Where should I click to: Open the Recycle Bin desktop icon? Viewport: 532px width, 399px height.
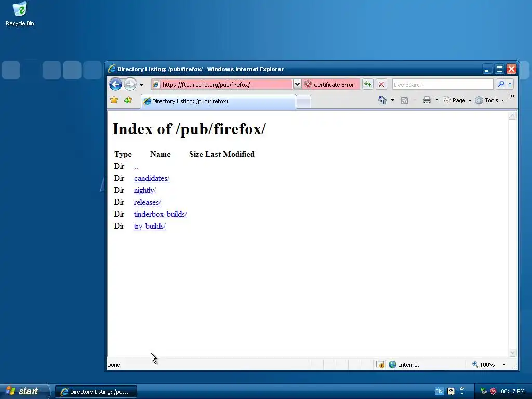(20, 14)
